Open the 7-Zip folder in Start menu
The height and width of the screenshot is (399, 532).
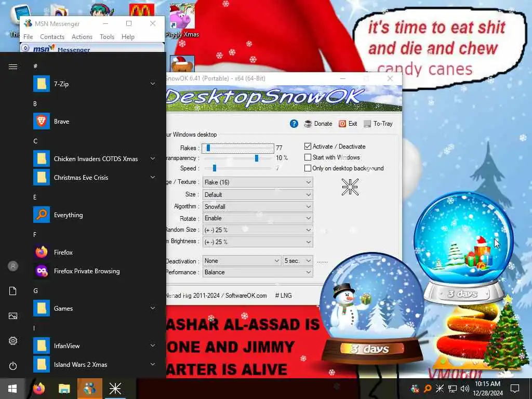pyautogui.click(x=95, y=84)
